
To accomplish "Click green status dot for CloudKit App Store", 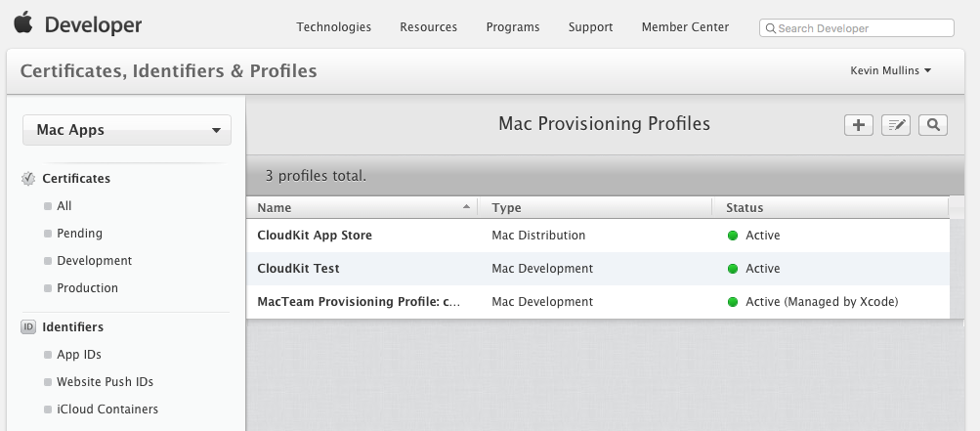I will click(733, 236).
